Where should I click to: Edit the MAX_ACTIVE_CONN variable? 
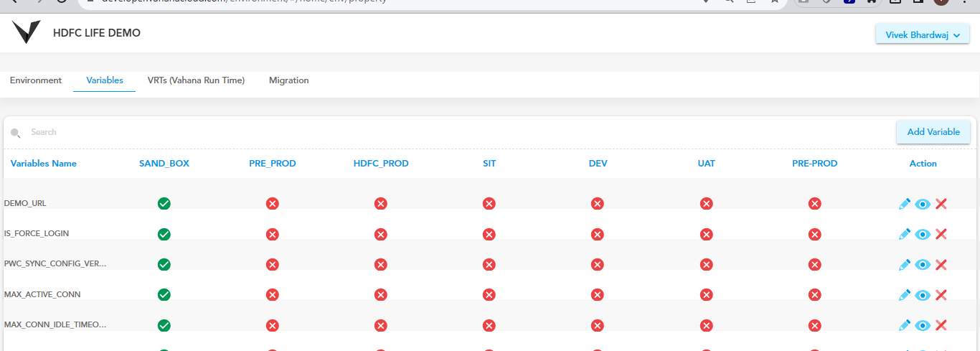[905, 295]
